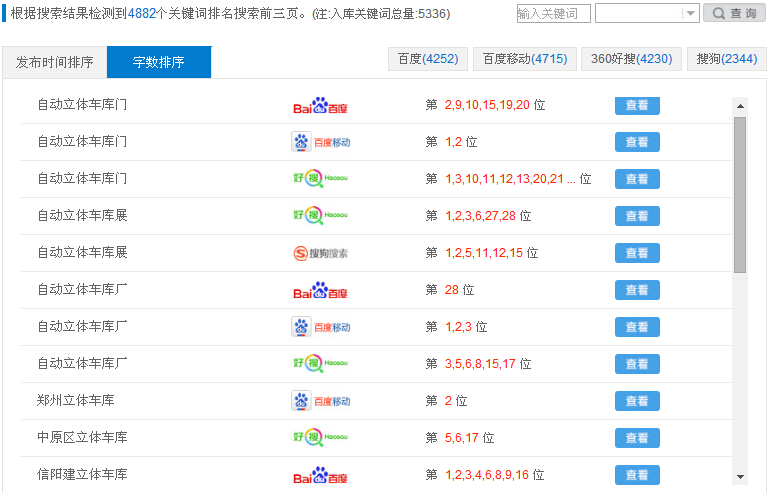Click keyword text 信阳建立体车库
Screen dimensions: 768x493
[x=82, y=474]
